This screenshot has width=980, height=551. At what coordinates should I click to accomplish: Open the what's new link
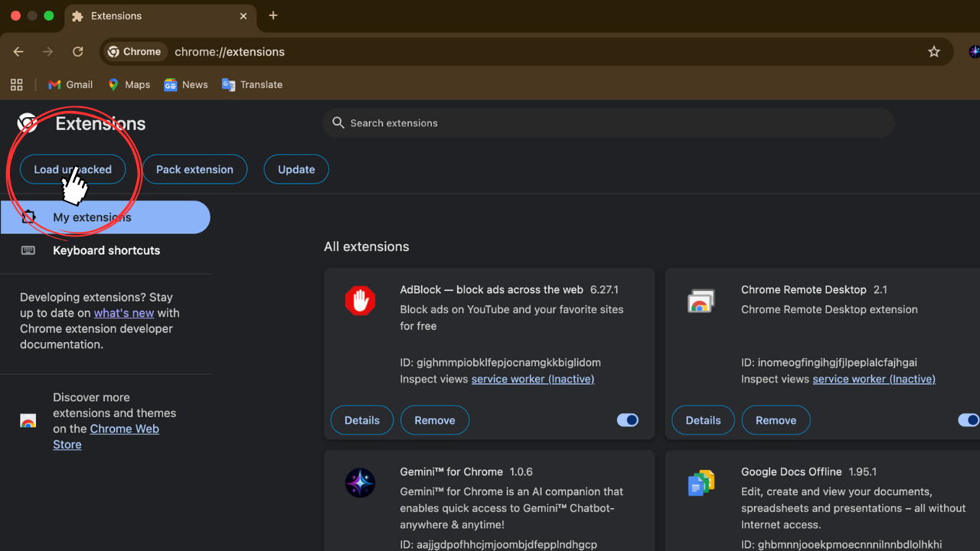tap(123, 312)
